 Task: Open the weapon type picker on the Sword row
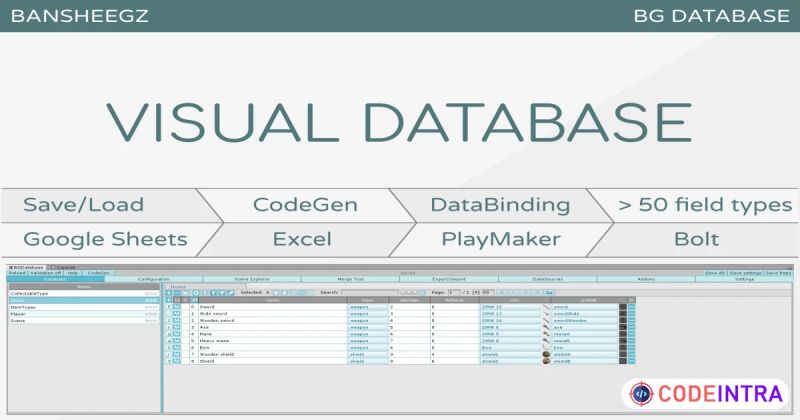[368, 307]
